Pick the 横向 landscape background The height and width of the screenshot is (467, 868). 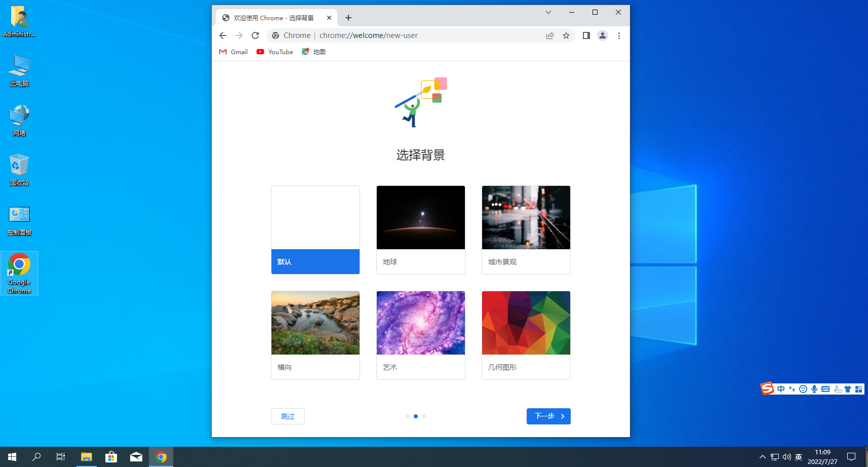pos(315,335)
